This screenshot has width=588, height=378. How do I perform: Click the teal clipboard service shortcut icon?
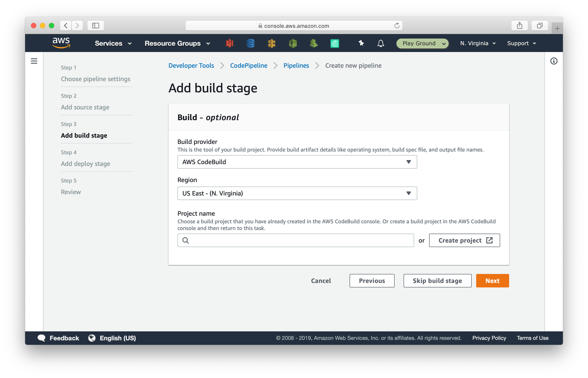click(x=335, y=43)
